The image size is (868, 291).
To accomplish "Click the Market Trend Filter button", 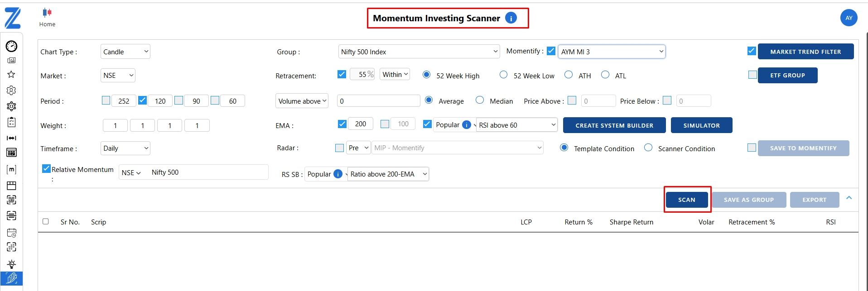I will 805,52.
